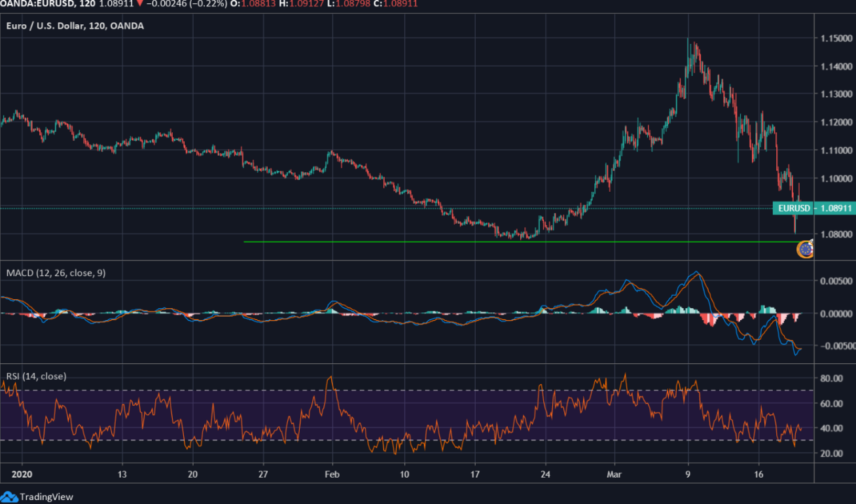Click the red down arrow in header
Viewport: 856px width, 504px height.
(x=139, y=4)
